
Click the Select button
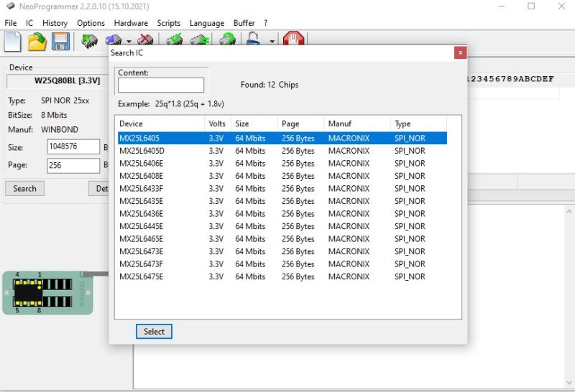[x=154, y=332]
